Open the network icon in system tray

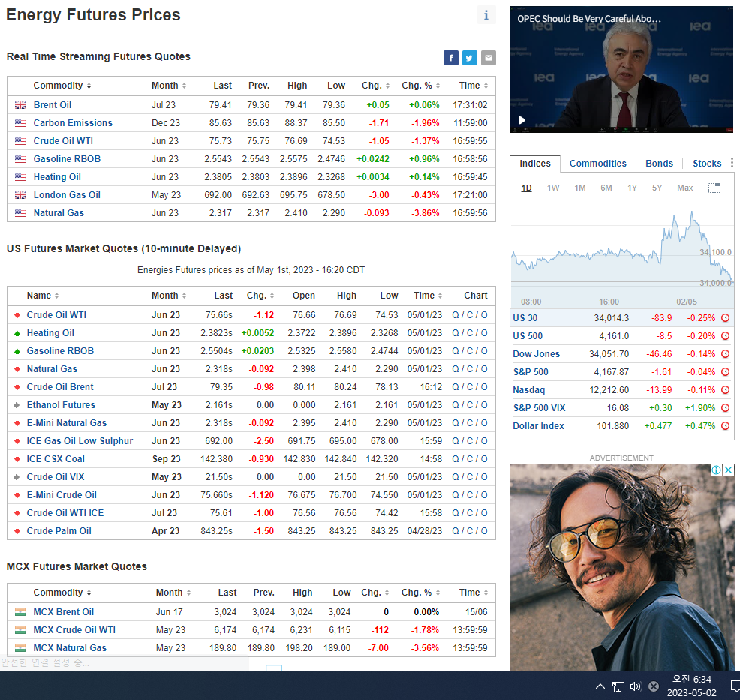[x=618, y=686]
